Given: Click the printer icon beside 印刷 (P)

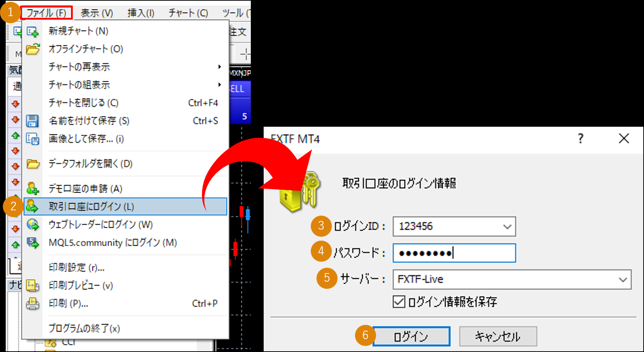Looking at the screenshot, I should [32, 304].
